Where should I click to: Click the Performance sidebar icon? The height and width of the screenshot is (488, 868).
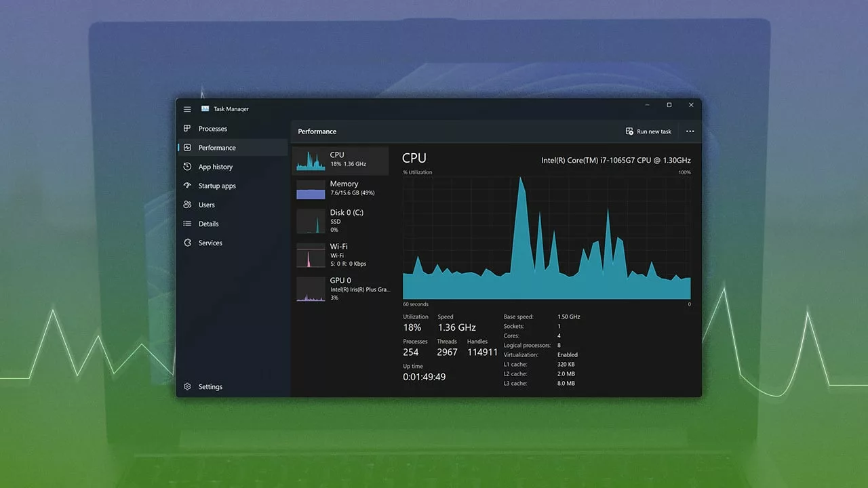click(187, 148)
